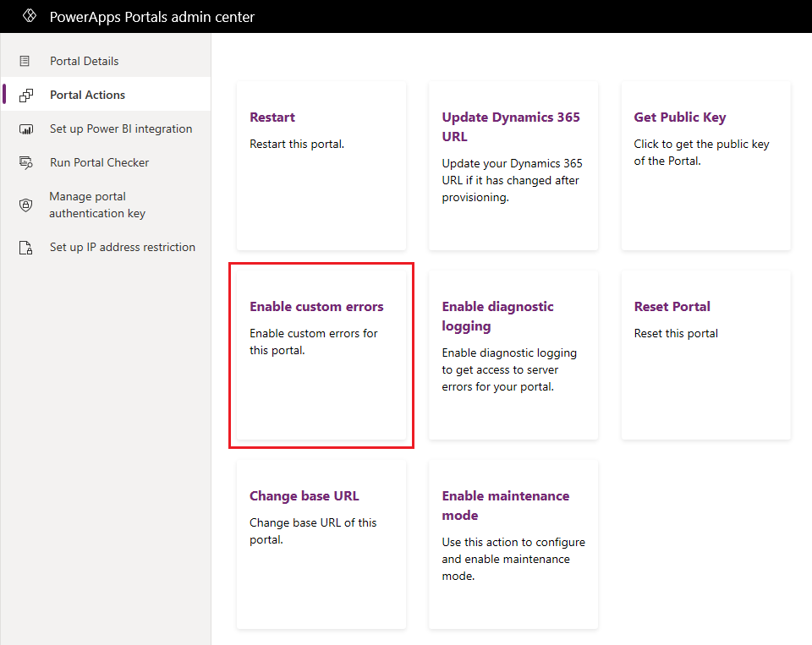
Task: Click the Change base URL heading
Action: pos(304,496)
